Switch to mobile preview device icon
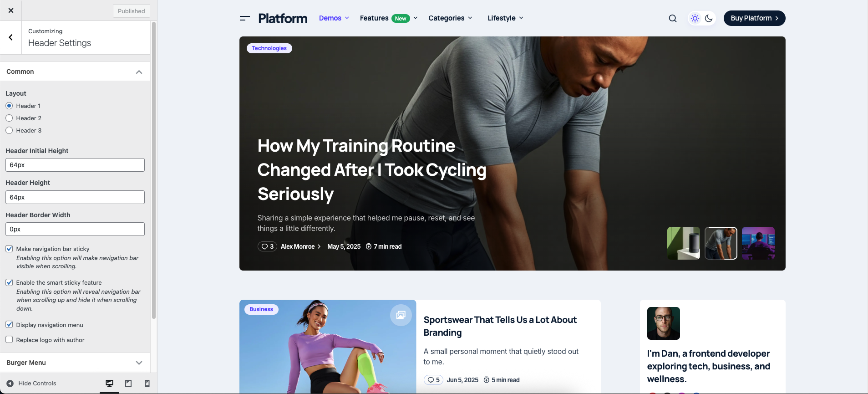This screenshot has height=394, width=868. (147, 384)
